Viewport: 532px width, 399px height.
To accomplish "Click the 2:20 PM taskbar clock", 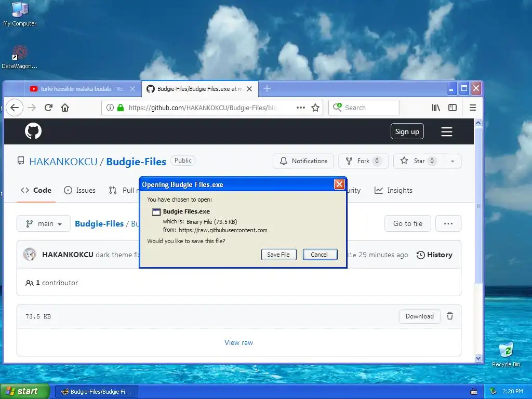I will (512, 391).
